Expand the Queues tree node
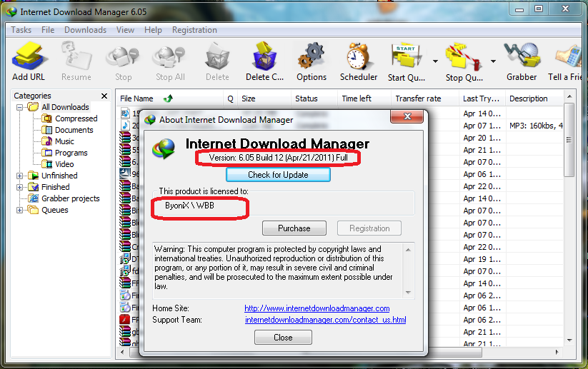The height and width of the screenshot is (369, 588). (x=19, y=210)
